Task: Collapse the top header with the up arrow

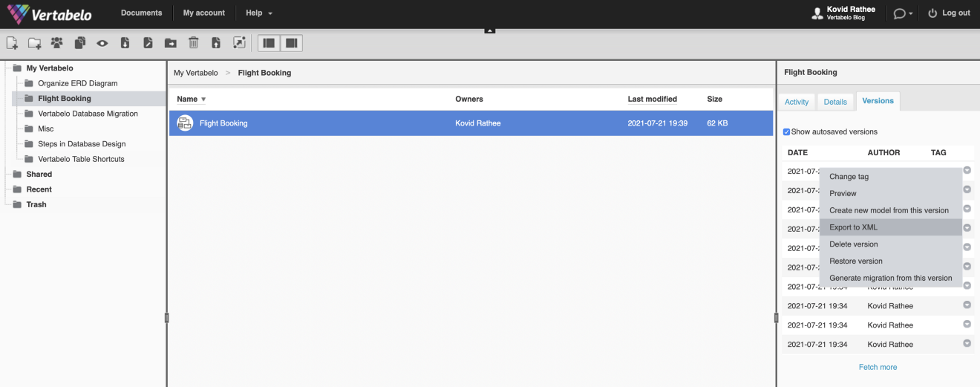Action: 490,30
